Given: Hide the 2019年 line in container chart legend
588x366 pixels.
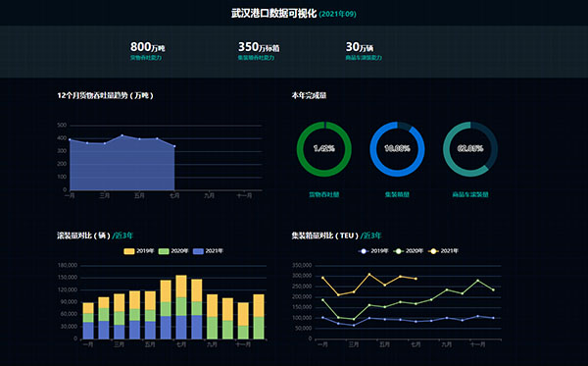Looking at the screenshot, I should pos(373,251).
